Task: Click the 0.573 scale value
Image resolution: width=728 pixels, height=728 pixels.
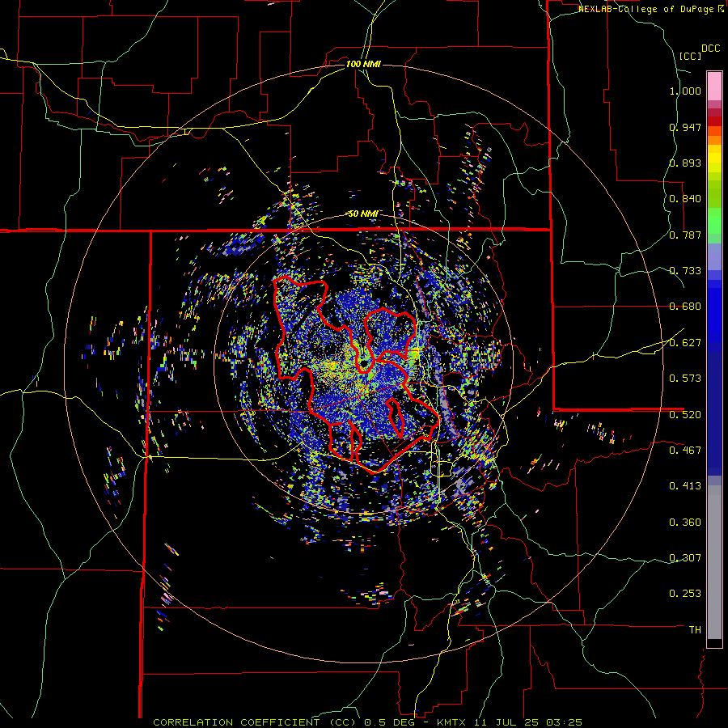Action: (x=685, y=378)
